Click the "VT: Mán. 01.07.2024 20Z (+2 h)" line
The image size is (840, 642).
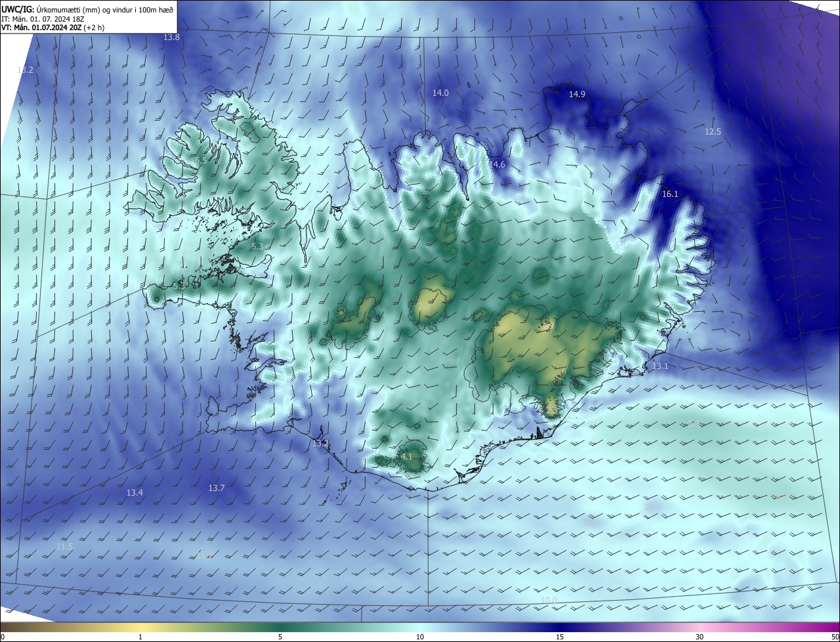[x=53, y=28]
